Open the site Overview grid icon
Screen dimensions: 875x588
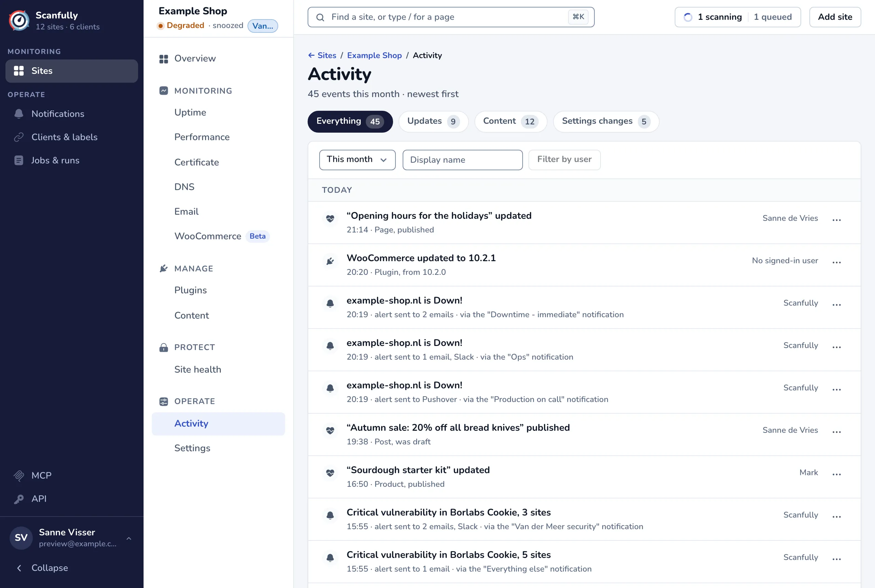(x=163, y=59)
